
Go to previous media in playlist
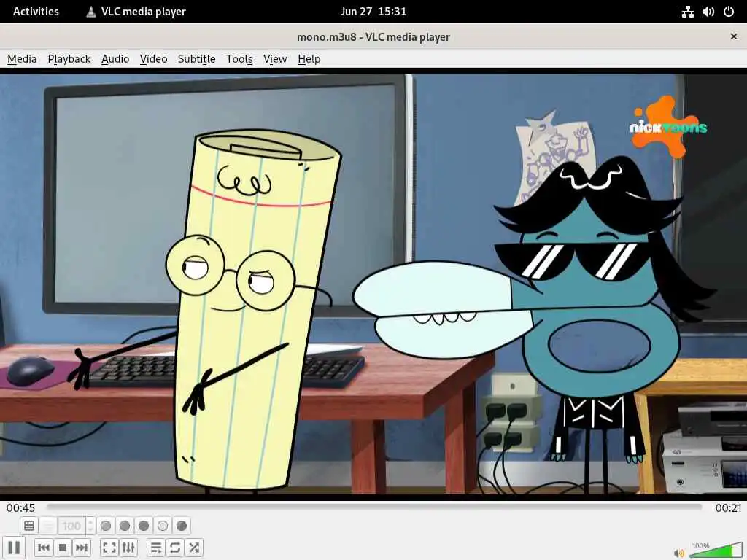[x=43, y=548]
